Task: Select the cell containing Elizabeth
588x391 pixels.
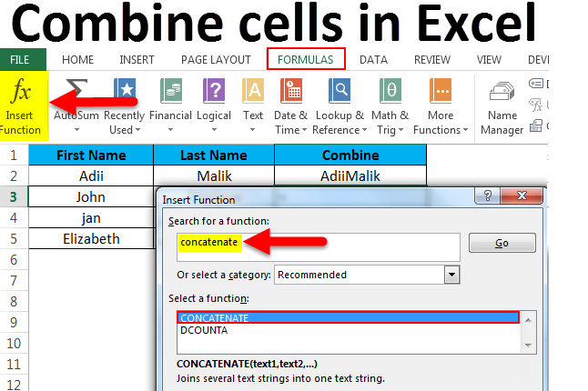Action: [91, 238]
